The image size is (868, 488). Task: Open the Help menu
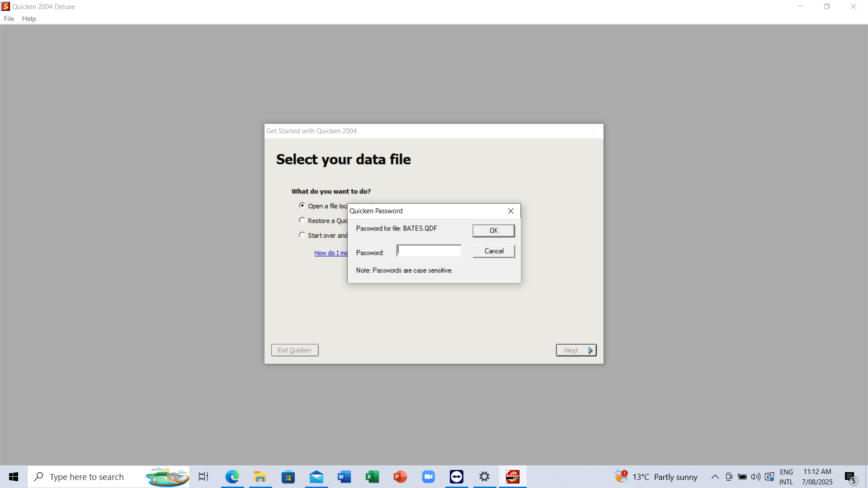tap(29, 19)
